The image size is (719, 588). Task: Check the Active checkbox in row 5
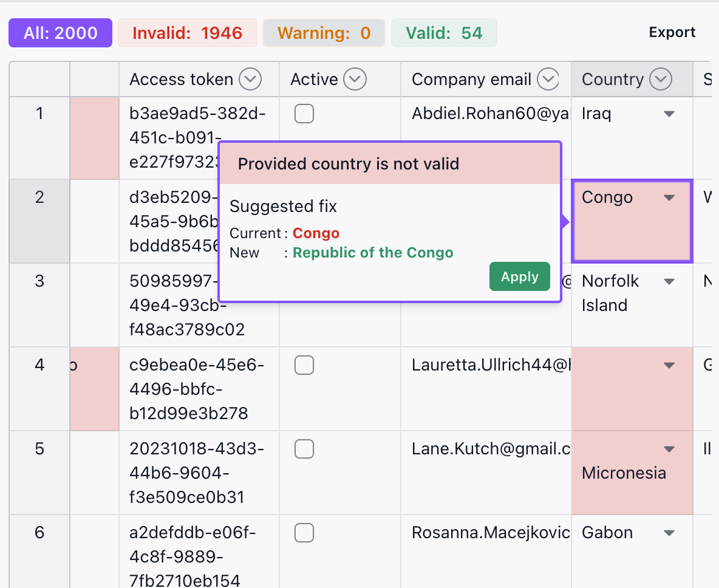click(x=304, y=449)
